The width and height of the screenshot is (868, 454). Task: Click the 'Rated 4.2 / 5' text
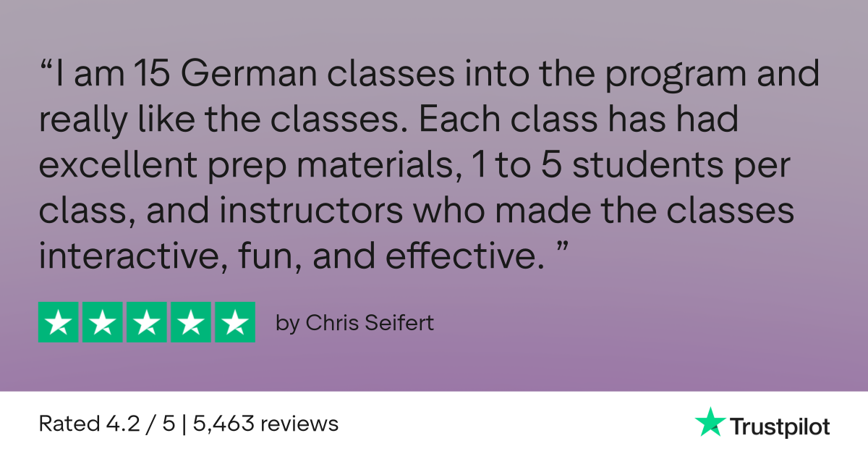click(107, 424)
